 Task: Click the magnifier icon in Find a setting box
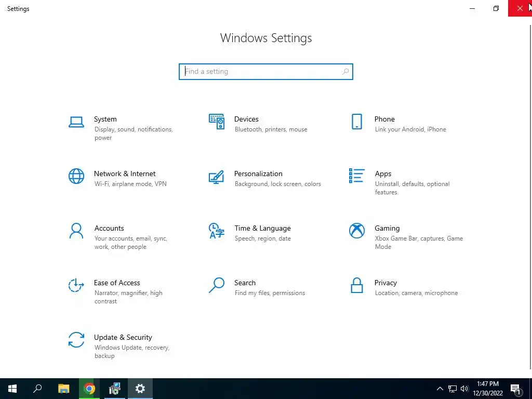click(x=345, y=72)
